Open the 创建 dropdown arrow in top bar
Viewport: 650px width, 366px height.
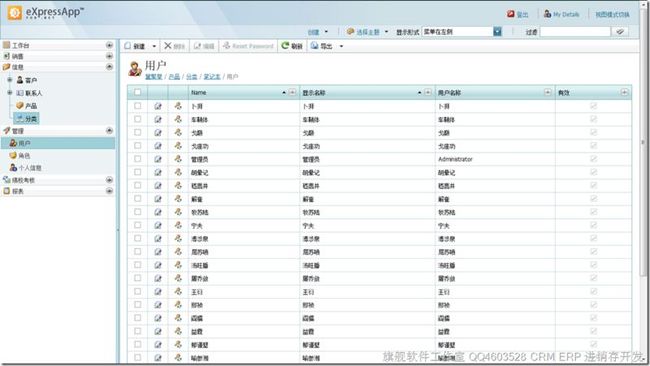click(x=326, y=32)
